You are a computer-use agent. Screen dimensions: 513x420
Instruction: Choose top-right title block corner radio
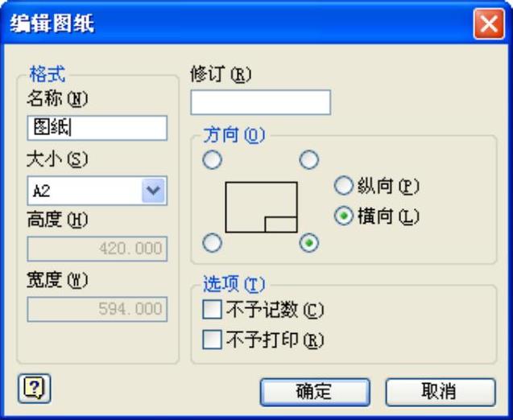coord(308,160)
